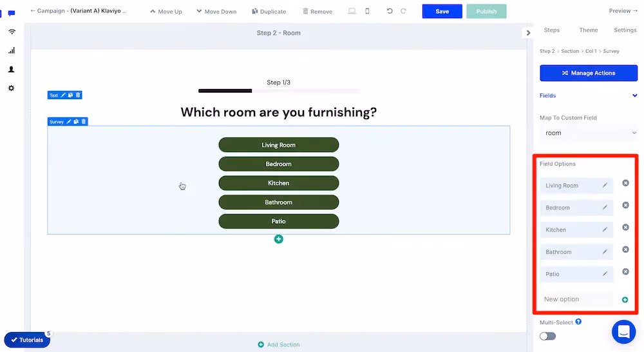Screen dimensions: 644x352
Task: Click Move Up toolbar button
Action: click(x=166, y=12)
